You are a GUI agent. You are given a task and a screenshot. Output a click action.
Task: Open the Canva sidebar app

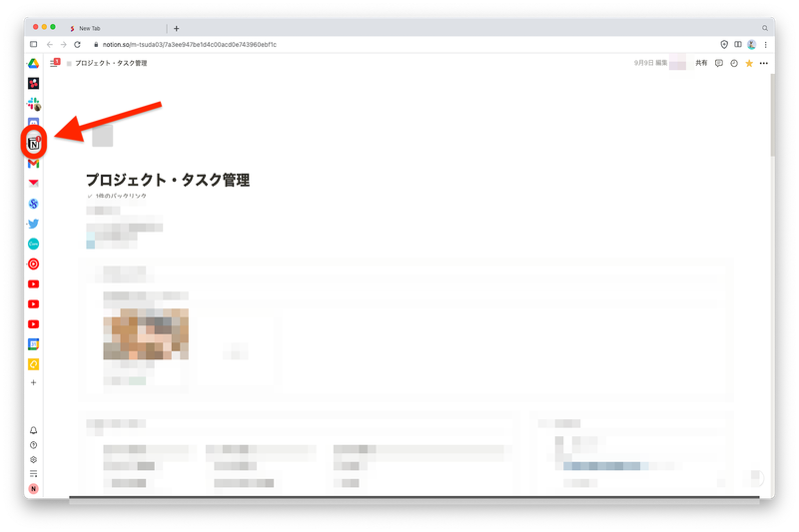(34, 244)
